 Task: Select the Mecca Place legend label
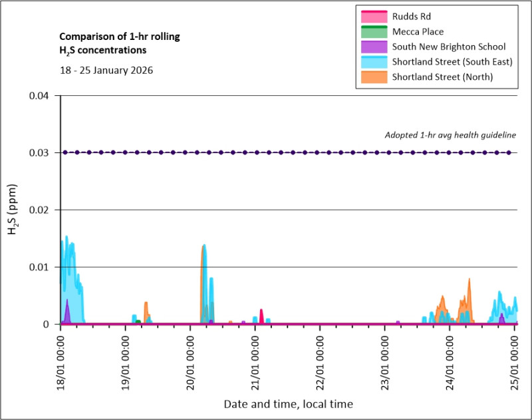click(418, 31)
